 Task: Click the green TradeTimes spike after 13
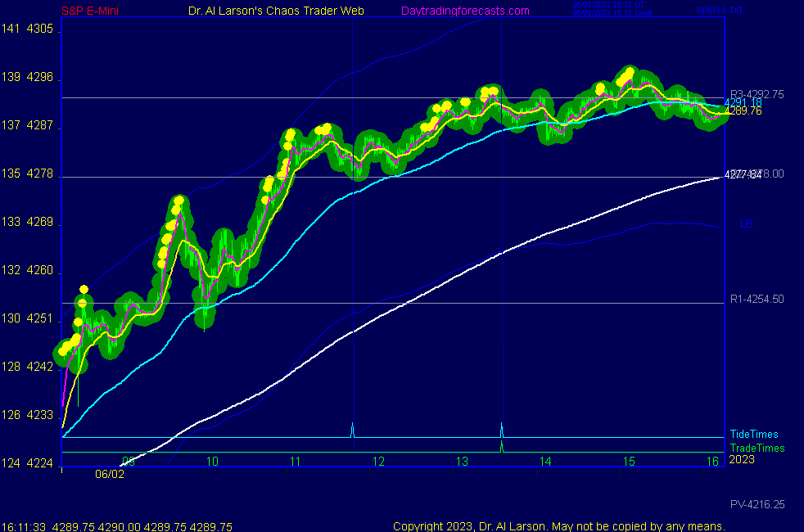click(501, 446)
